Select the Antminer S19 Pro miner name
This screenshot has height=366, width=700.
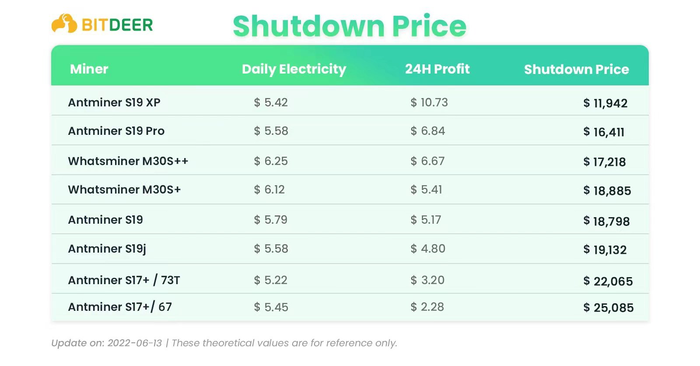tap(116, 131)
